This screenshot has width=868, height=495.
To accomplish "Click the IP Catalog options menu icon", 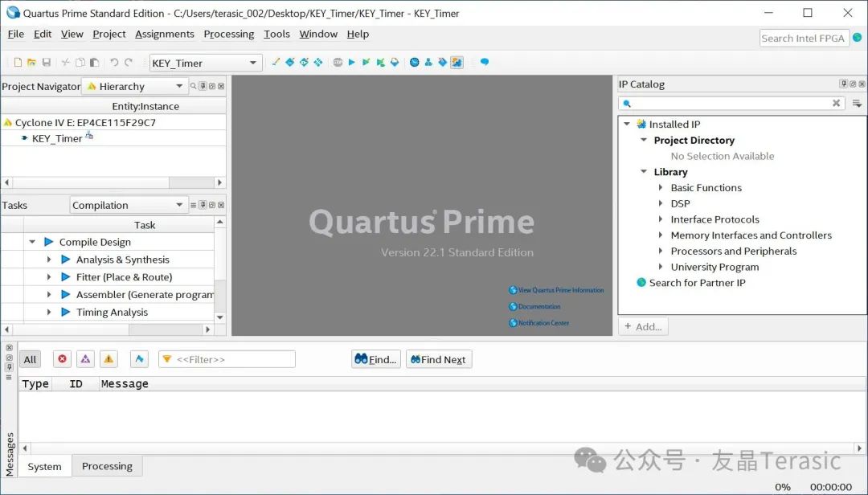I will pyautogui.click(x=857, y=104).
